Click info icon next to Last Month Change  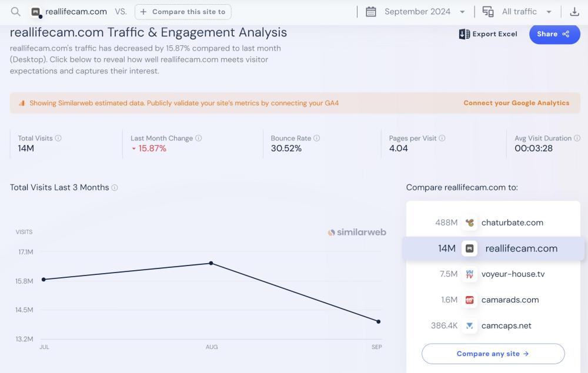[x=199, y=139]
